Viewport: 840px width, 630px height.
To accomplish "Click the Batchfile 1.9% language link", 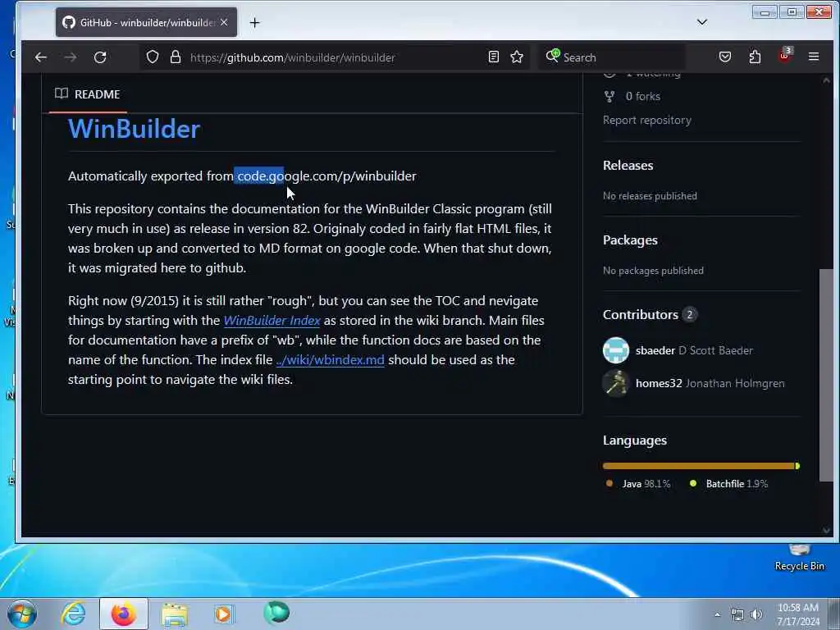I will (x=728, y=484).
